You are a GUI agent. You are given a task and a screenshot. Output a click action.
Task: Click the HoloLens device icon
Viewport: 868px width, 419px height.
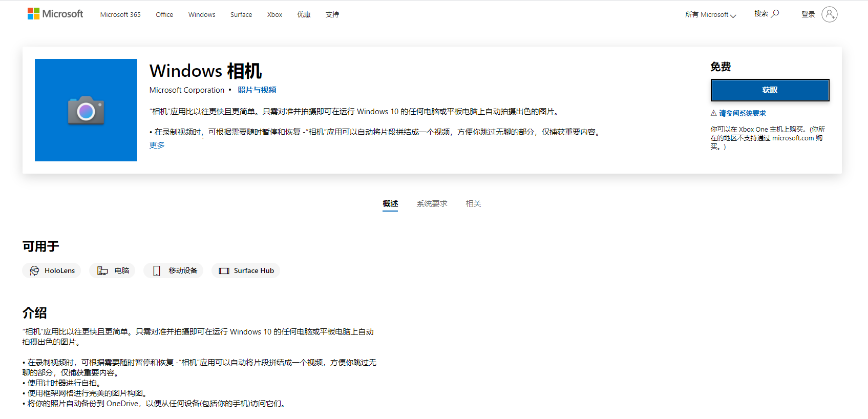coord(34,271)
